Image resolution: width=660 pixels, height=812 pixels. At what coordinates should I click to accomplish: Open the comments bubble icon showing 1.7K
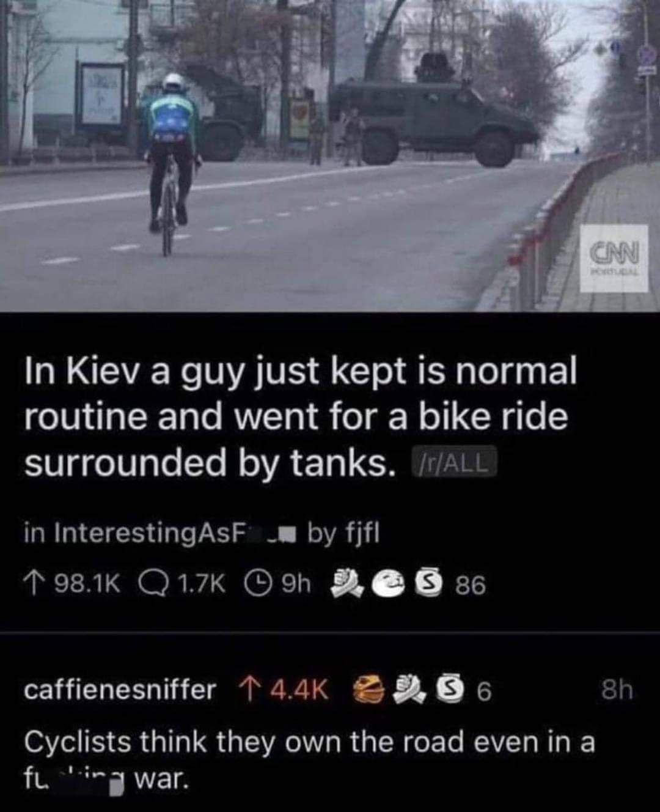click(x=147, y=585)
